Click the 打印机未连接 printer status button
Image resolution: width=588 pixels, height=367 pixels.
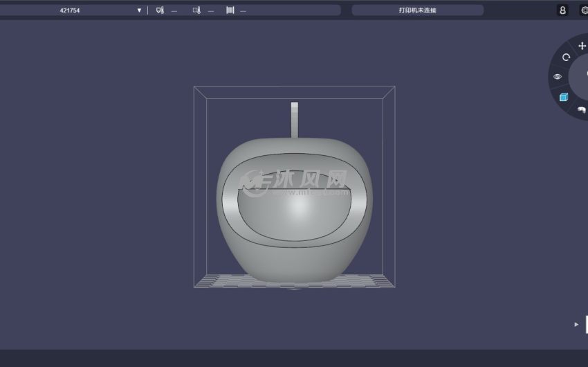click(x=417, y=10)
